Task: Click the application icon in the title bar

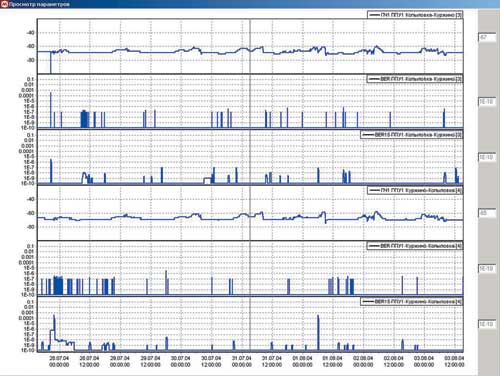Action: 4,4
